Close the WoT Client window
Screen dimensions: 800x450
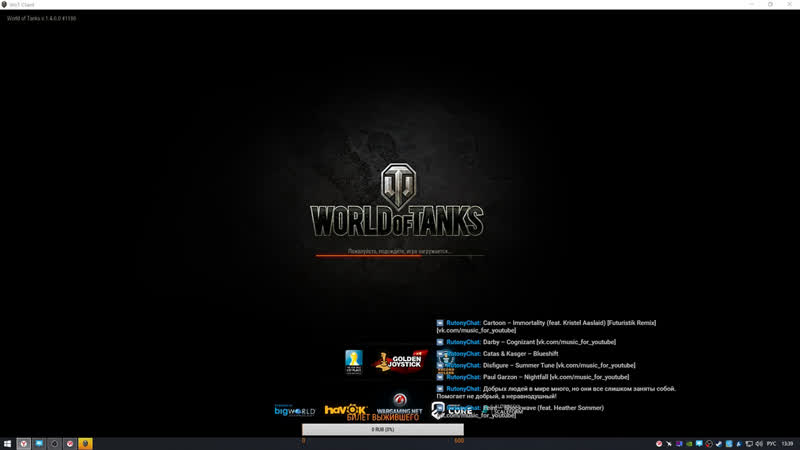pos(789,4)
